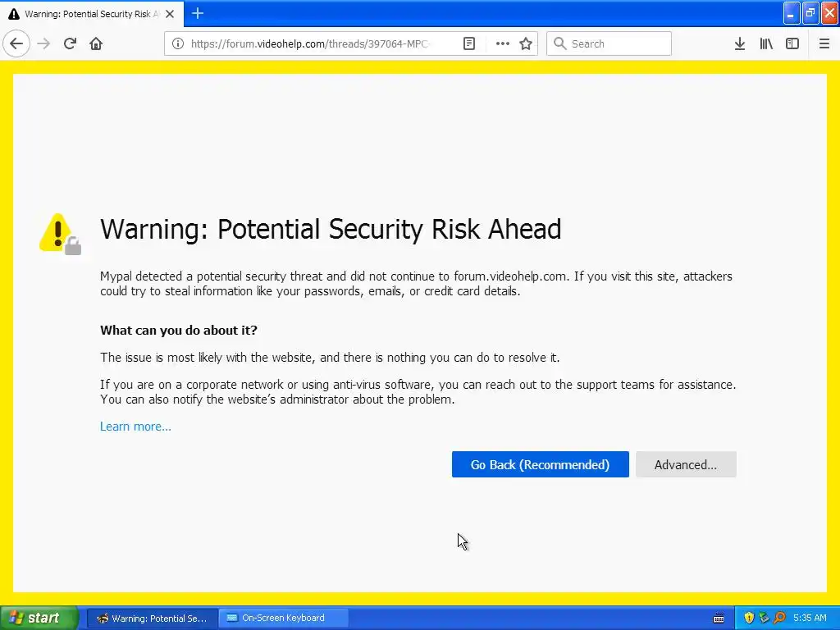Close the Warning security risk tab

(170, 14)
